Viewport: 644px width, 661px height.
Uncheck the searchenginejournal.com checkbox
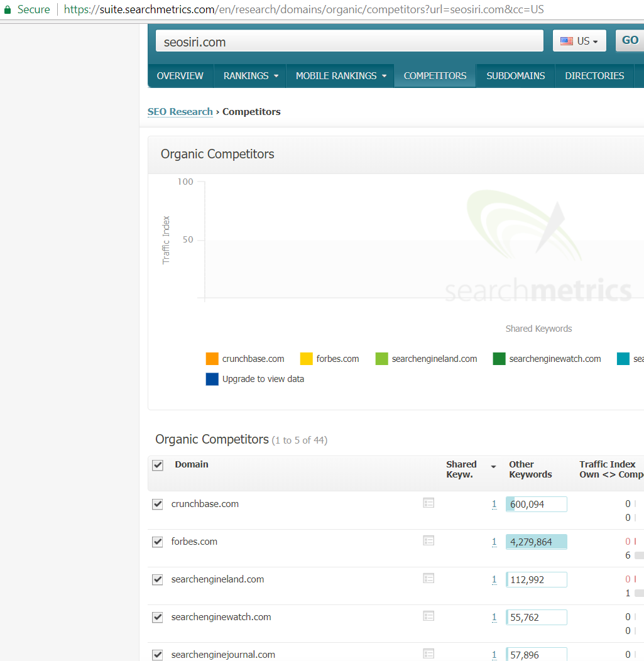158,655
